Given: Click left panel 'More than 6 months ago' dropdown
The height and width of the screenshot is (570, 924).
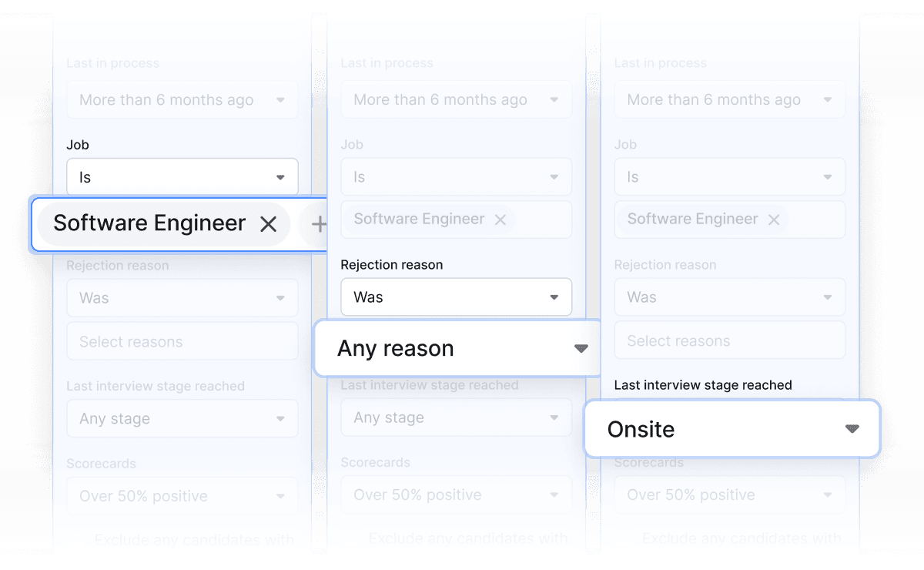Looking at the screenshot, I should click(x=182, y=100).
